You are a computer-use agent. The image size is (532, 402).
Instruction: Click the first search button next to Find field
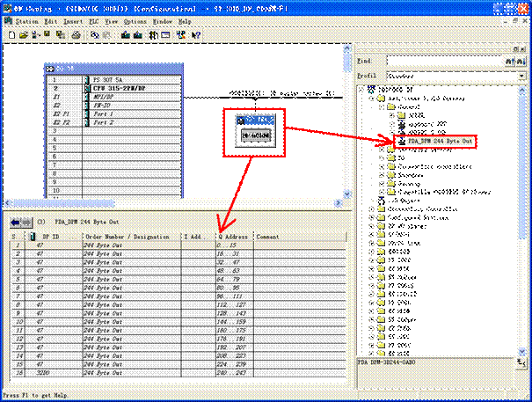click(507, 61)
